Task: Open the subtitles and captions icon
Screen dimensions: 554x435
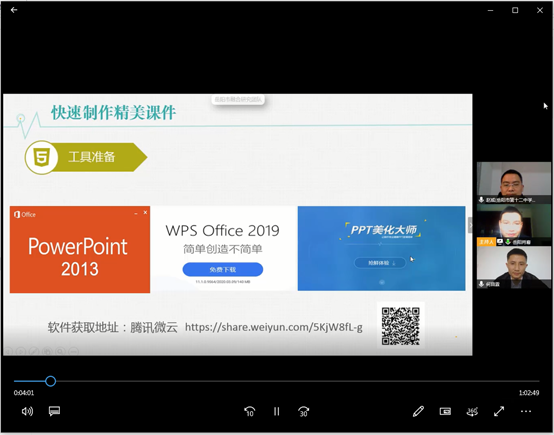Action: [54, 411]
